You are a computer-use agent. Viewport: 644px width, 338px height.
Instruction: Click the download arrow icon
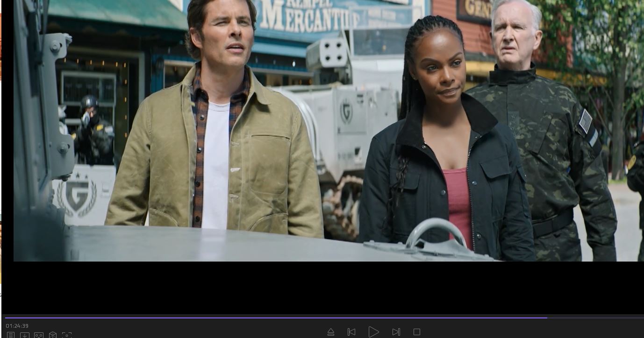pos(25,335)
